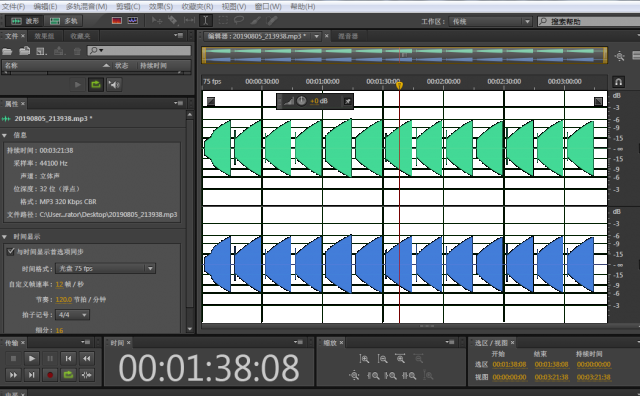The width and height of the screenshot is (640, 396).
Task: Open 拍子记号 4/4 dropdown
Action: point(73,315)
